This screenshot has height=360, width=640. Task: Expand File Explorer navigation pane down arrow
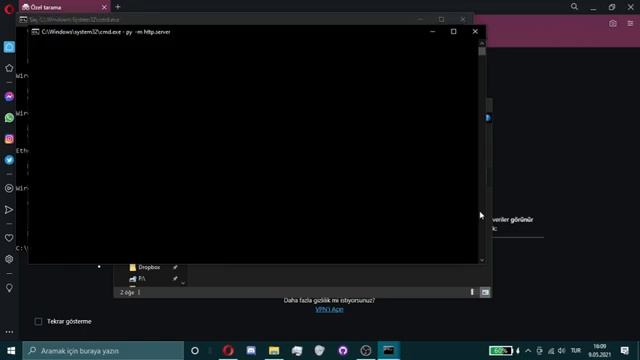click(183, 282)
